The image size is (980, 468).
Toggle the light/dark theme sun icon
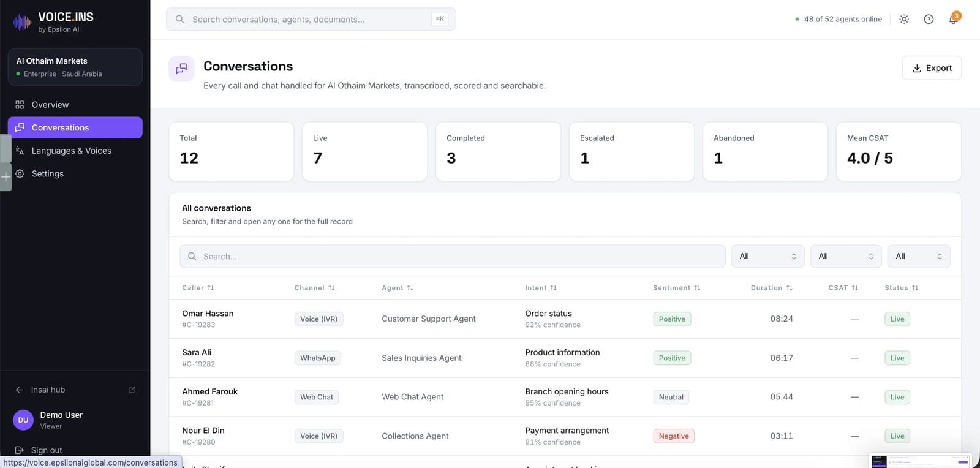pos(903,19)
